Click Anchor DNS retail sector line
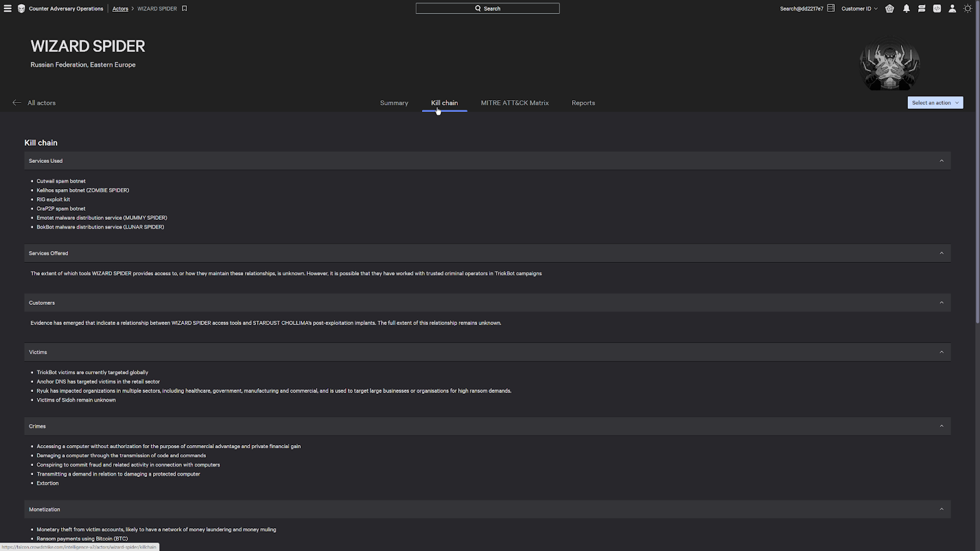 (x=98, y=381)
